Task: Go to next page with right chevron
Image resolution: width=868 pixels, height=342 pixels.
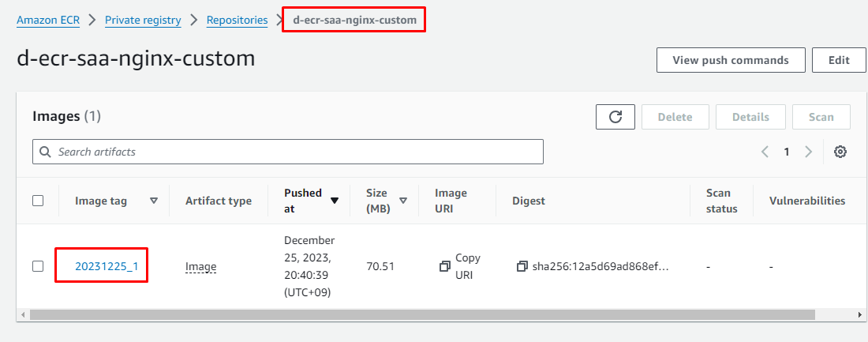Action: point(808,152)
